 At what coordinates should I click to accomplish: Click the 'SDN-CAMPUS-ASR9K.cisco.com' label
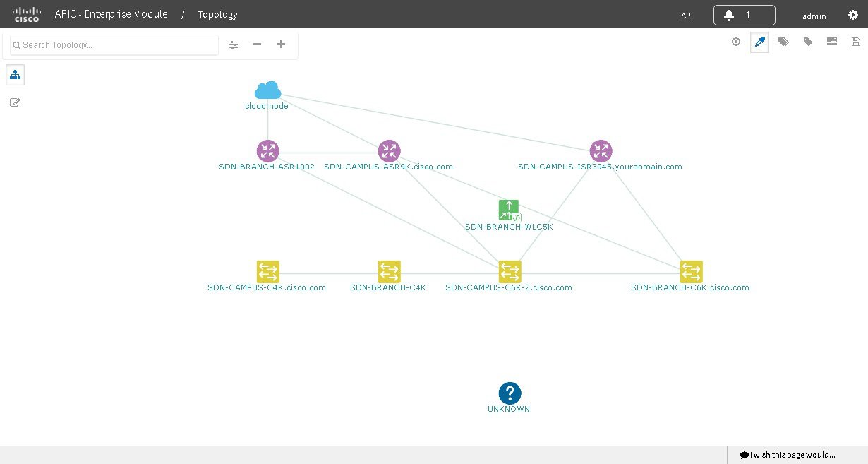tap(388, 167)
